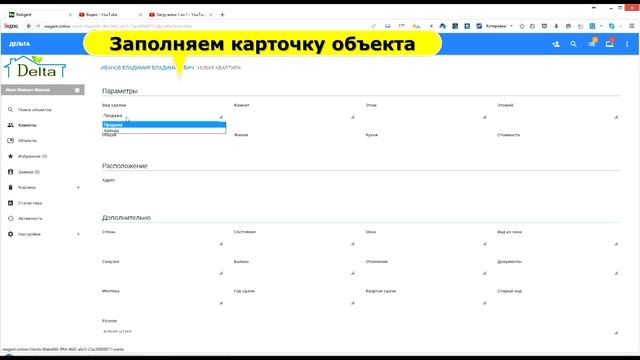Open the Квартал сдачи dropdown
Screen dimensions: 640x360
coord(426,302)
